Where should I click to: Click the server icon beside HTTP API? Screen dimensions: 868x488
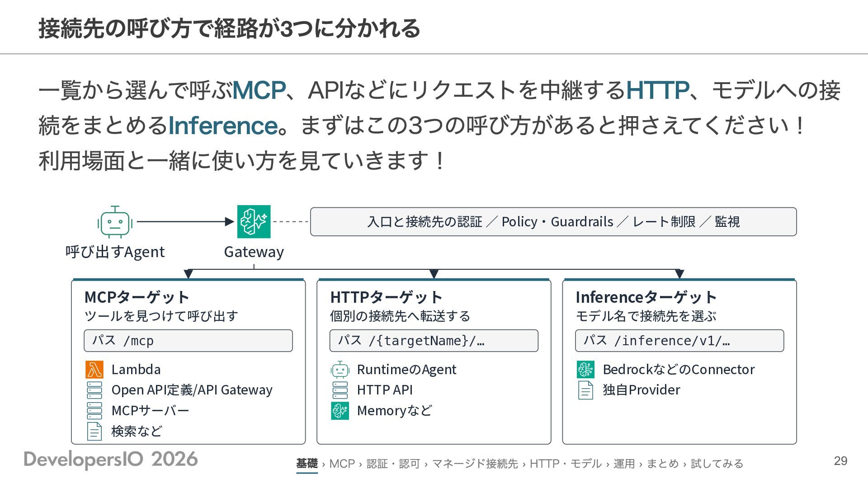click(x=340, y=390)
